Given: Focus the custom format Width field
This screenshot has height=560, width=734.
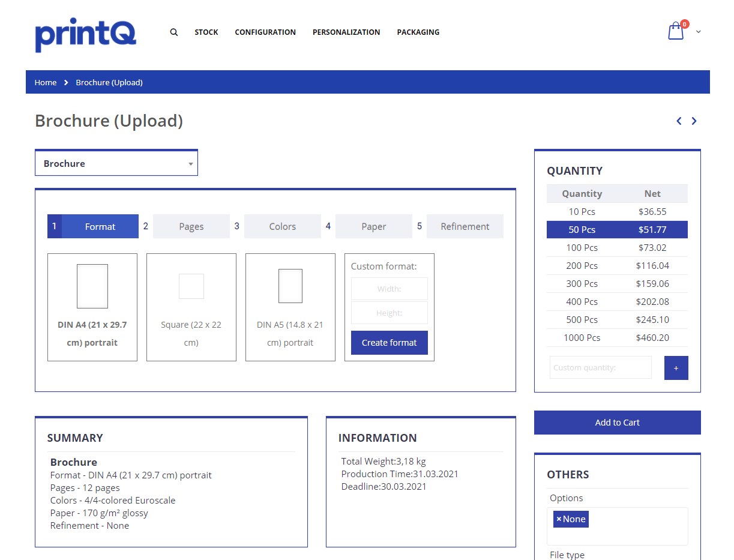Looking at the screenshot, I should tap(389, 289).
